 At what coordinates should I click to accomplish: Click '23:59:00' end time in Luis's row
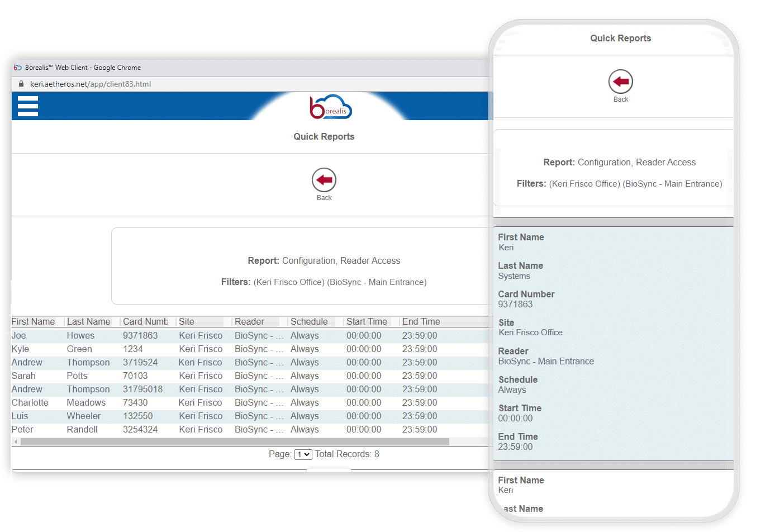420,416
